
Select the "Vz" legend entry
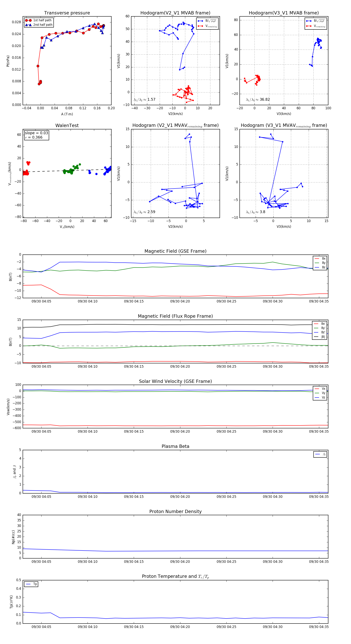pyautogui.click(x=320, y=398)
